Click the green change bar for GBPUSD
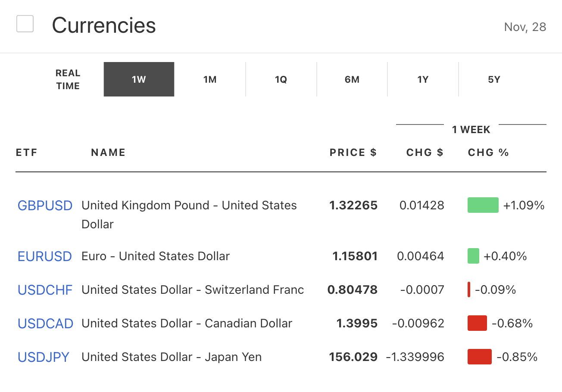 (x=483, y=205)
